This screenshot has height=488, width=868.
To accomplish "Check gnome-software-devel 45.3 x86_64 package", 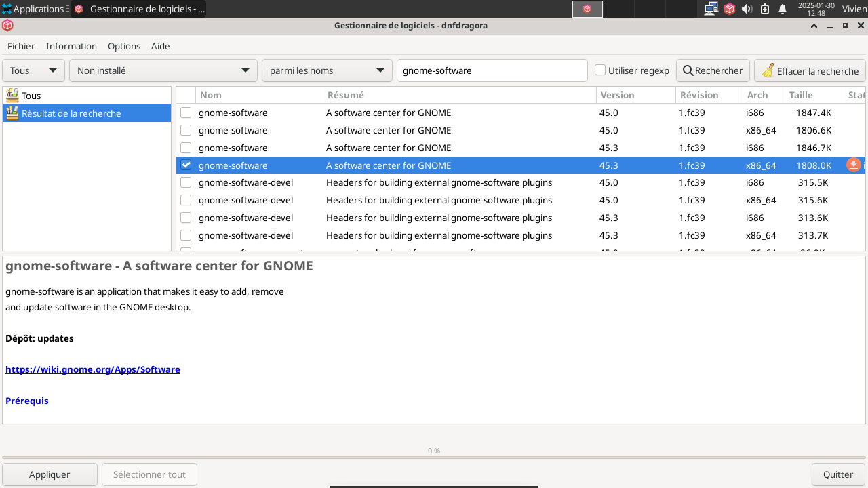I will click(186, 235).
